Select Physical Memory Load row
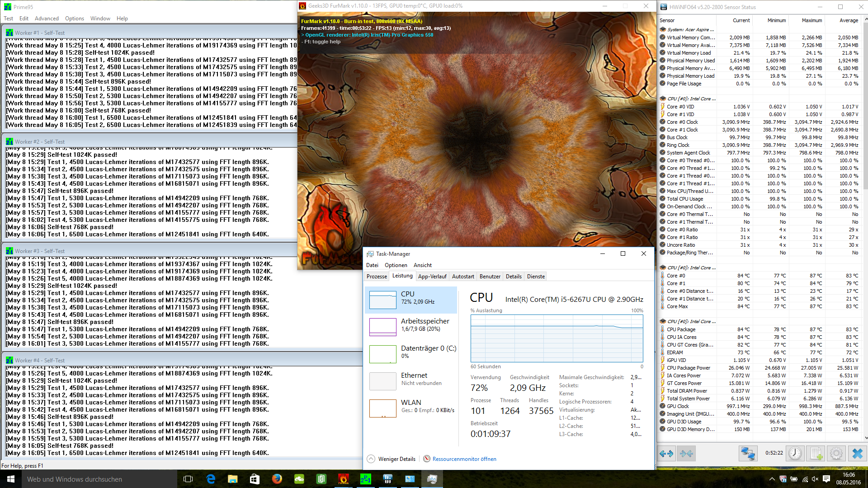 pyautogui.click(x=759, y=76)
